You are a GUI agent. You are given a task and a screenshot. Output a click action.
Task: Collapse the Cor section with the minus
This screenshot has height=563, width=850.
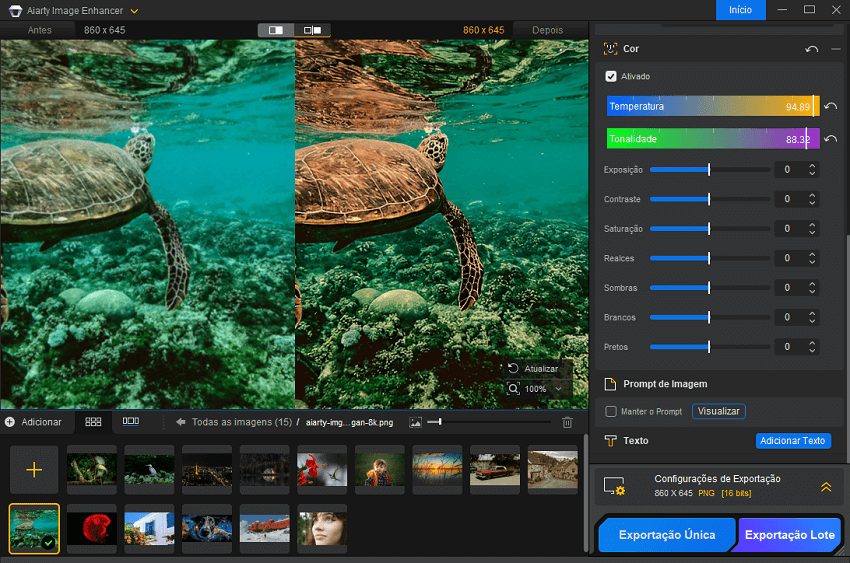(835, 49)
